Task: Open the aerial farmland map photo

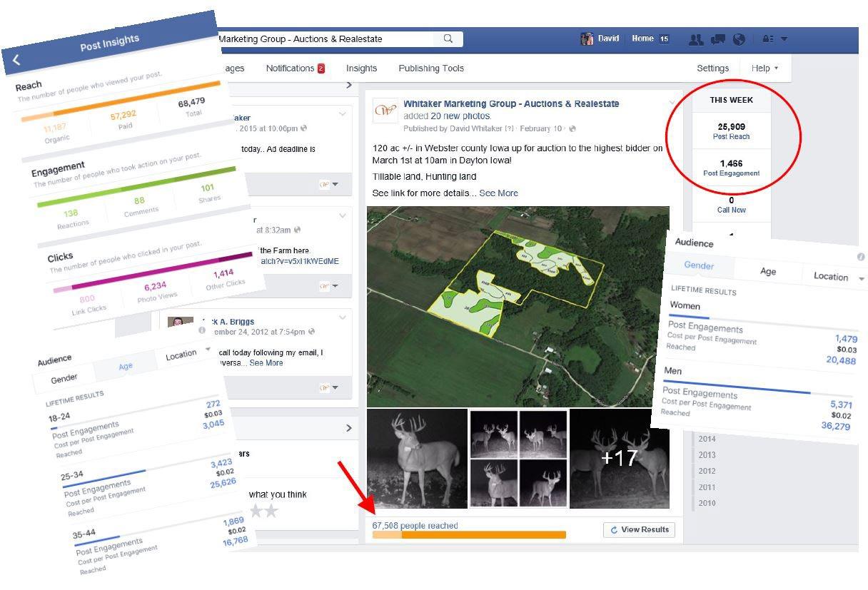Action: click(518, 307)
